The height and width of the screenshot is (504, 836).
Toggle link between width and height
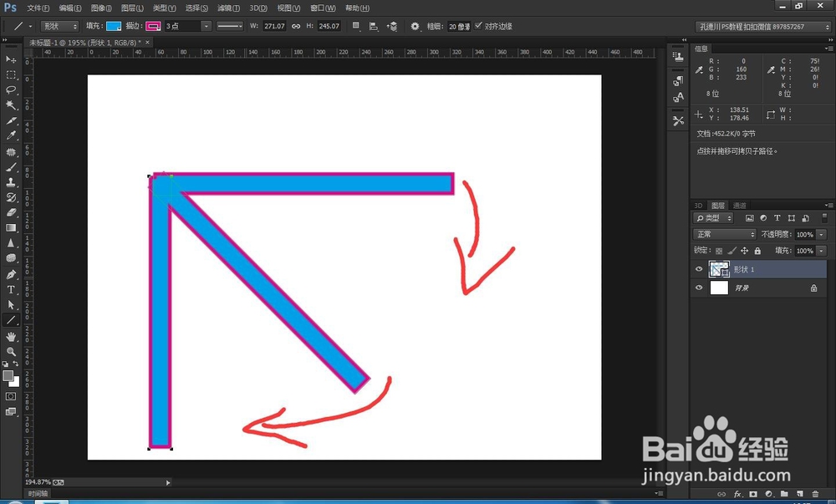tap(296, 26)
